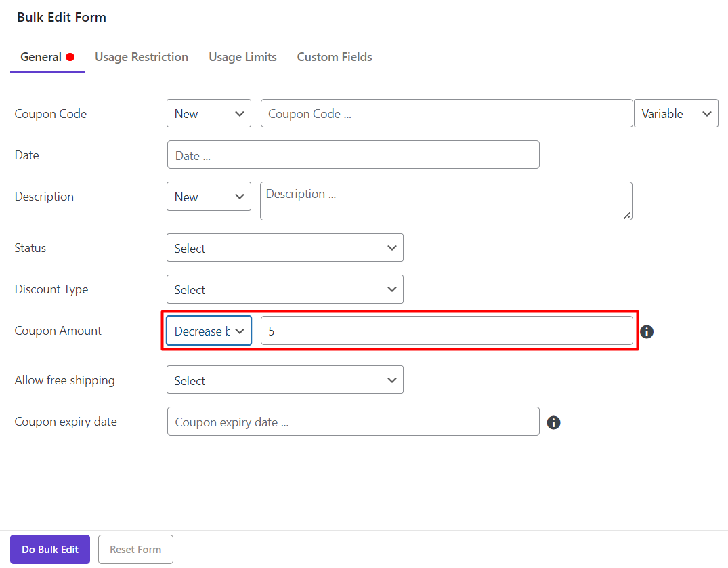
Task: Click the info icon beside Coupon Amount
Action: pyautogui.click(x=647, y=331)
